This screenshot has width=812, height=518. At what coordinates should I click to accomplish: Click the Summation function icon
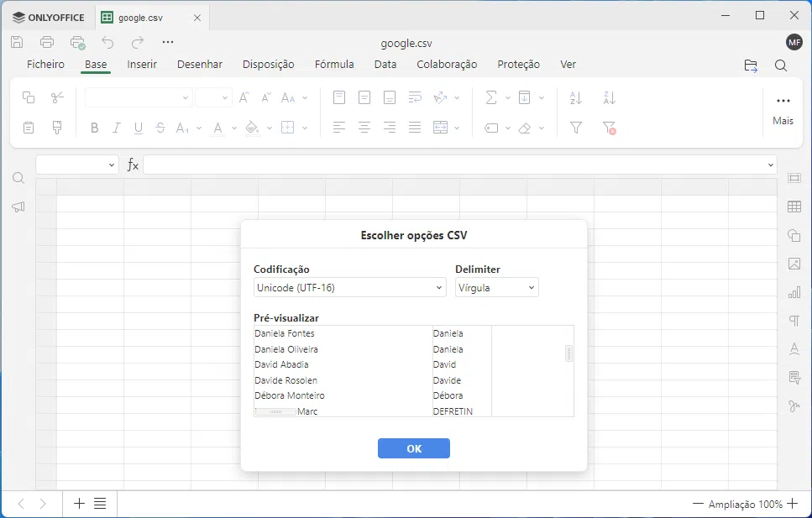pos(491,98)
